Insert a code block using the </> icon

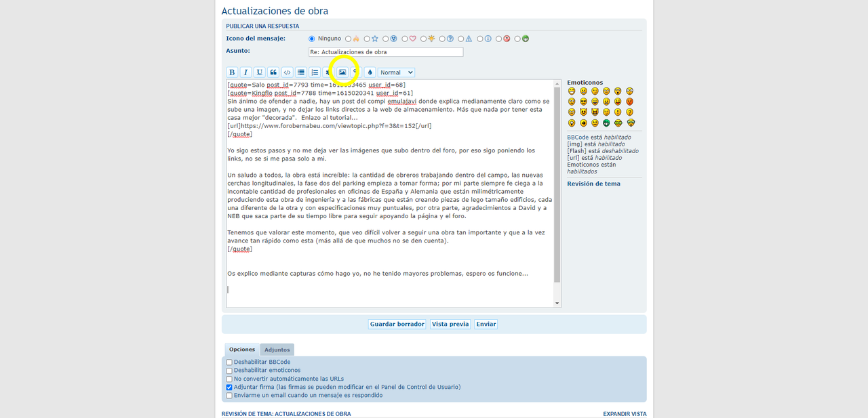[x=287, y=72]
